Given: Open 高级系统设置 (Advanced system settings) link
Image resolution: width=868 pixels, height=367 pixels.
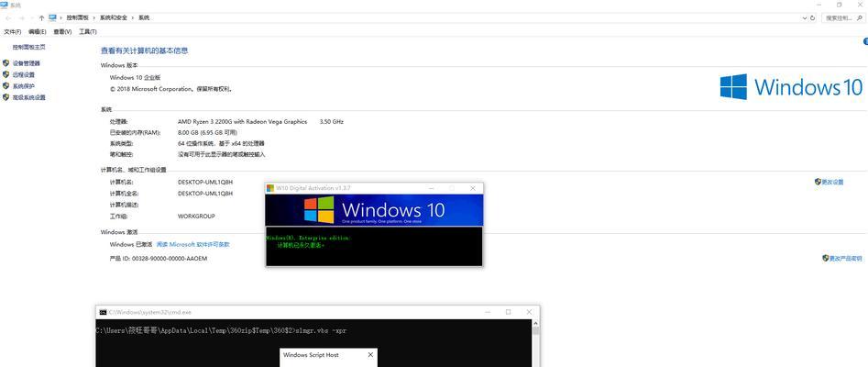Looking at the screenshot, I should tap(28, 97).
